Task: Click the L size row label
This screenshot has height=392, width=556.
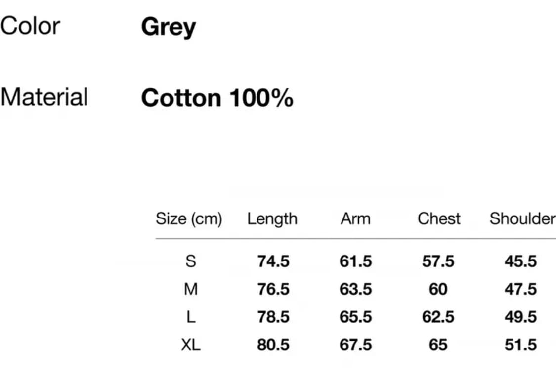Action: (190, 317)
